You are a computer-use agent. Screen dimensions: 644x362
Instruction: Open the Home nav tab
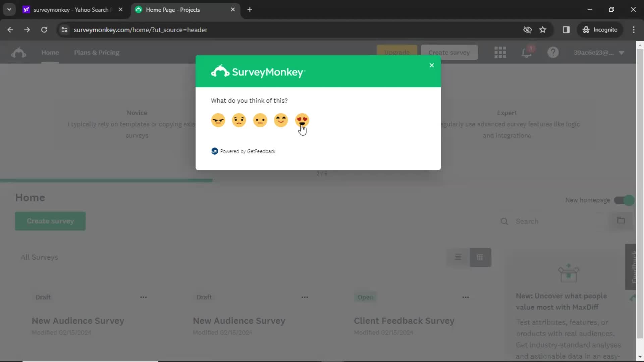pyautogui.click(x=50, y=53)
